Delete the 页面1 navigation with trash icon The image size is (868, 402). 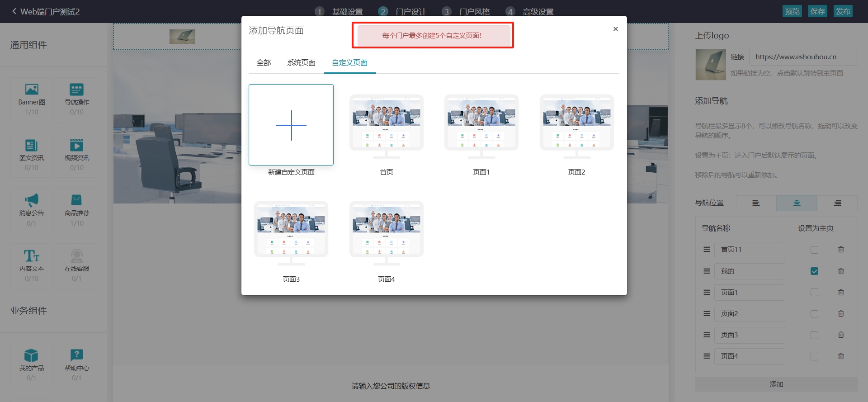(841, 292)
